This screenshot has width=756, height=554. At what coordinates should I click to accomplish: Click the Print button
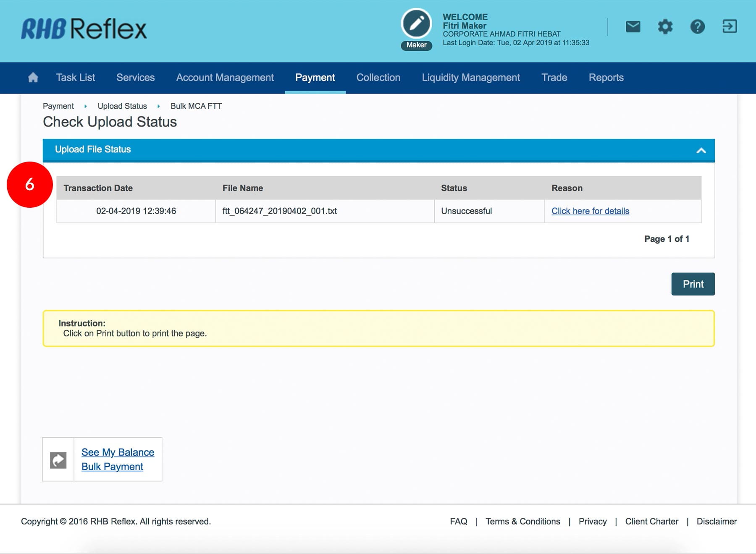tap(693, 284)
